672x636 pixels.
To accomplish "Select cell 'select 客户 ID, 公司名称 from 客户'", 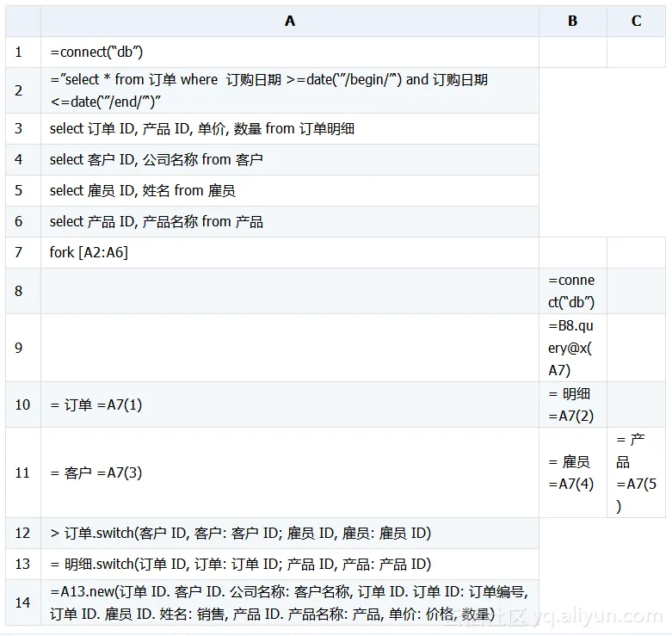I will 290,159.
